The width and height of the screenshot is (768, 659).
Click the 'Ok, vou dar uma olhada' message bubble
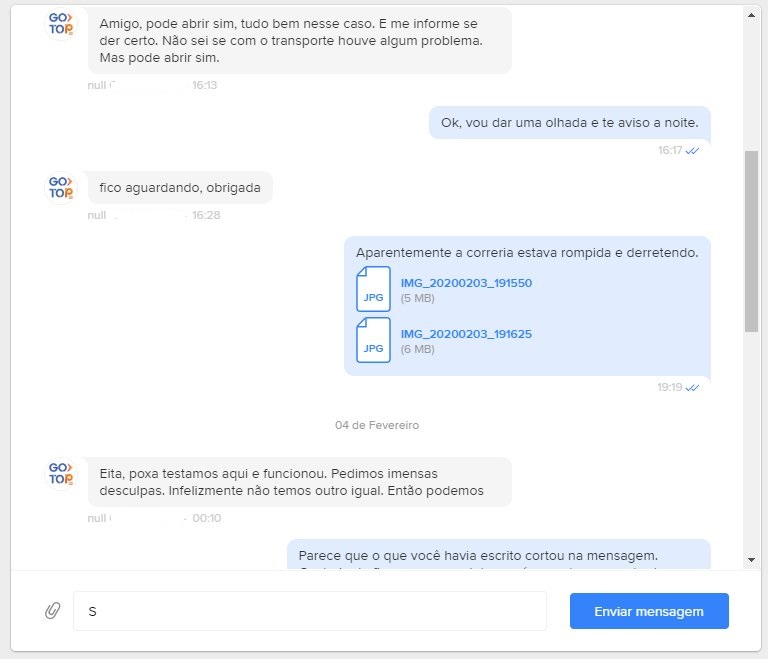click(570, 122)
